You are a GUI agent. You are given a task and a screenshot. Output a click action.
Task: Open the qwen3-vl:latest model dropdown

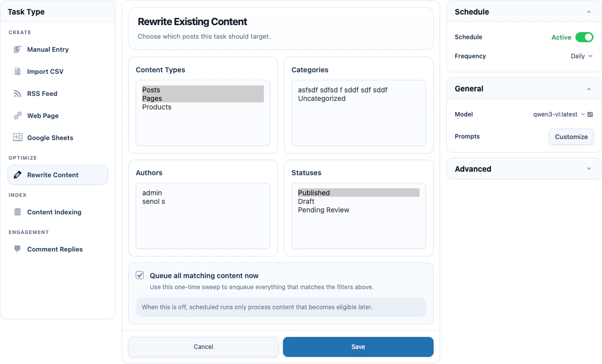tap(559, 114)
